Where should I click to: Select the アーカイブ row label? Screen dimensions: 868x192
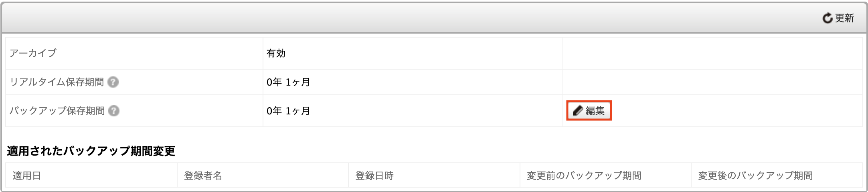(33, 53)
